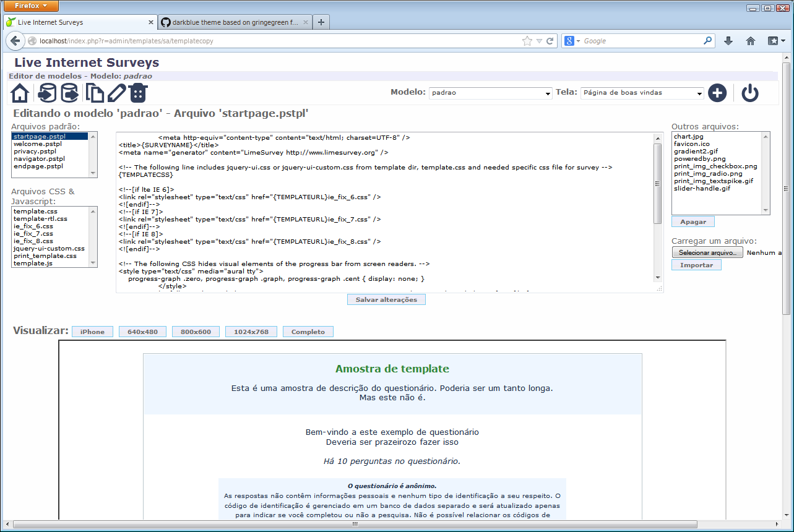Viewport: 794px width, 532px height.
Task: Open the Tela dropdown for page selection
Action: (x=642, y=93)
